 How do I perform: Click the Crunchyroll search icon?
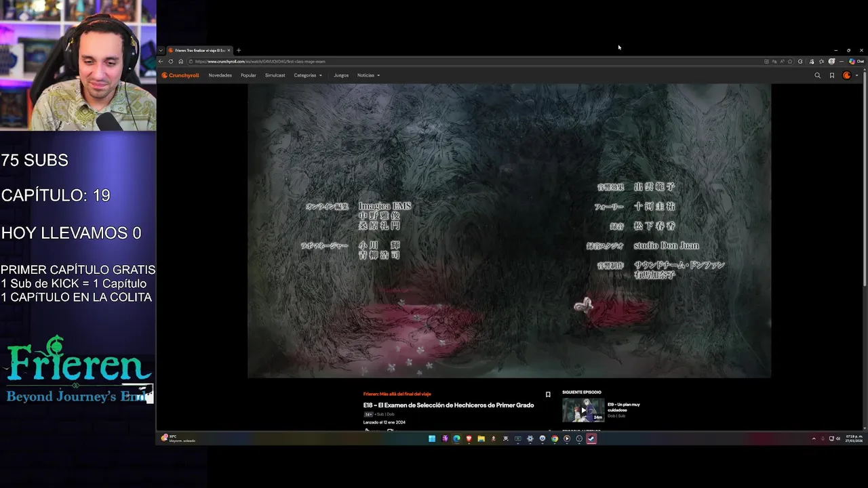pos(817,75)
